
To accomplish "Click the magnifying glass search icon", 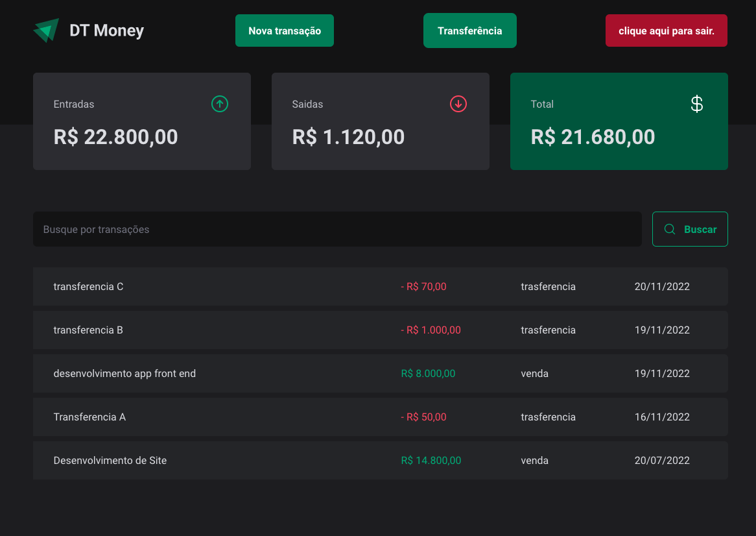I will tap(670, 229).
